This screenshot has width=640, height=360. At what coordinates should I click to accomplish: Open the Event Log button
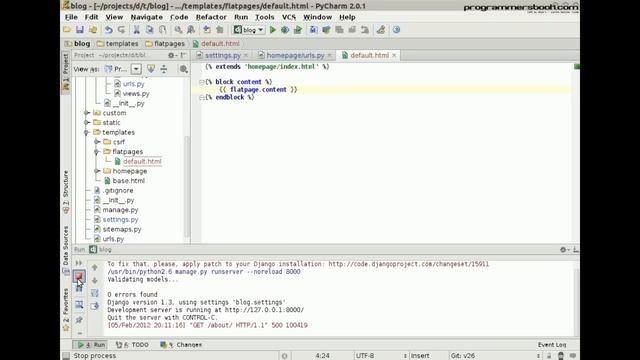coord(552,345)
